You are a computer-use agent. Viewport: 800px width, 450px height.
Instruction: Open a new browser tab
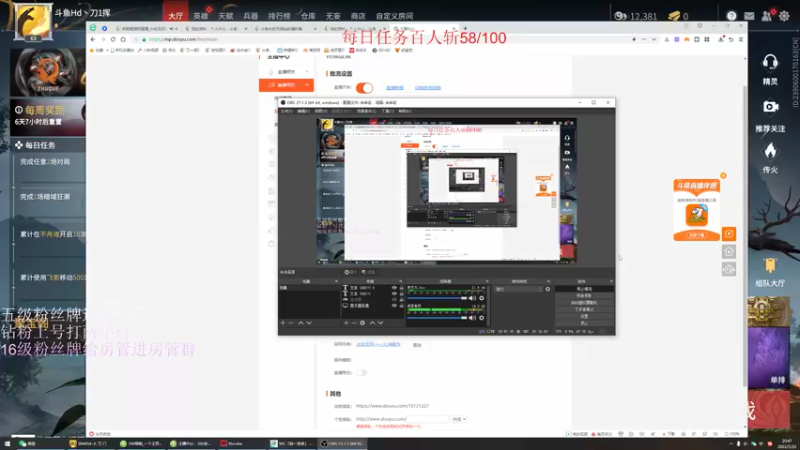(465, 29)
